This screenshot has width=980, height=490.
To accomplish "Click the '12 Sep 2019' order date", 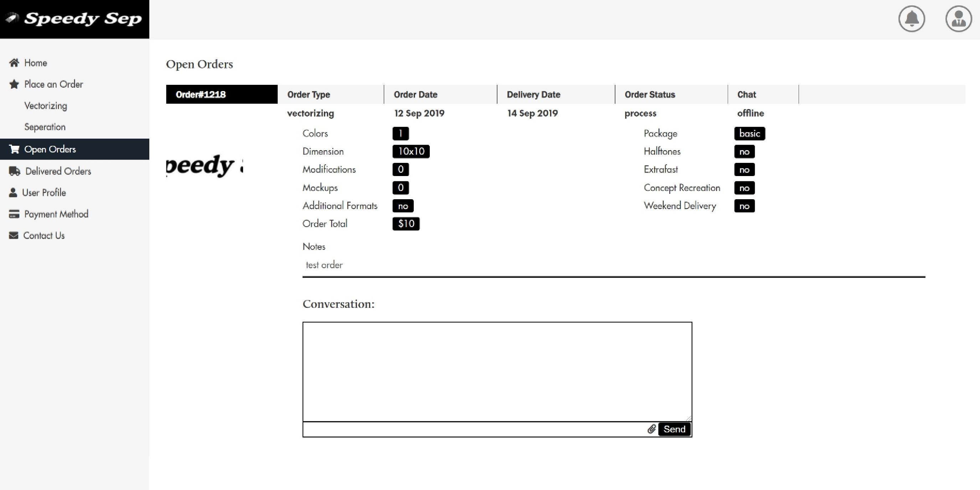I will (419, 113).
